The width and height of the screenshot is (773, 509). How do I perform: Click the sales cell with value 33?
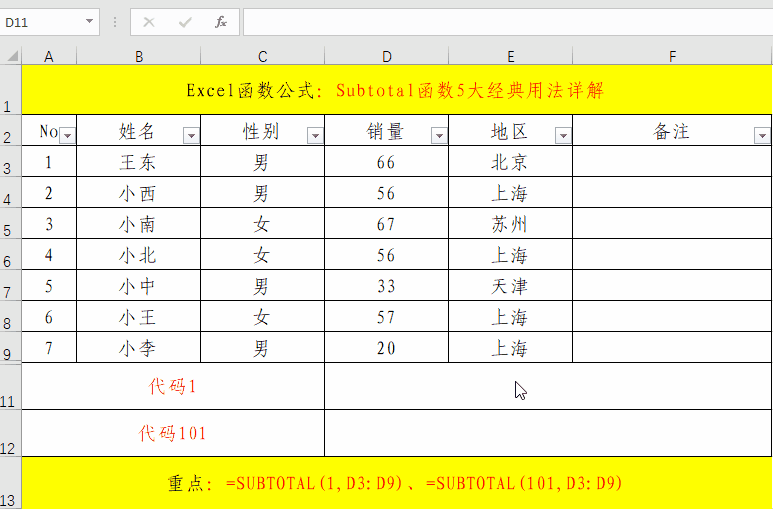386,286
